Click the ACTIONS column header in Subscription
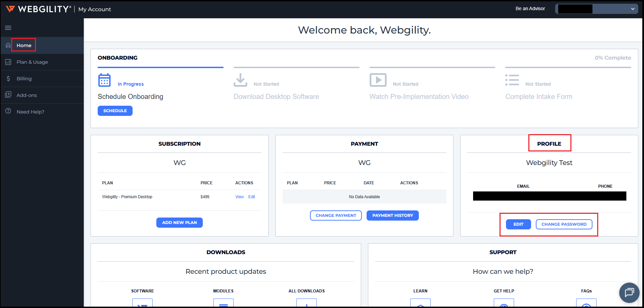644x308 pixels. 244,183
